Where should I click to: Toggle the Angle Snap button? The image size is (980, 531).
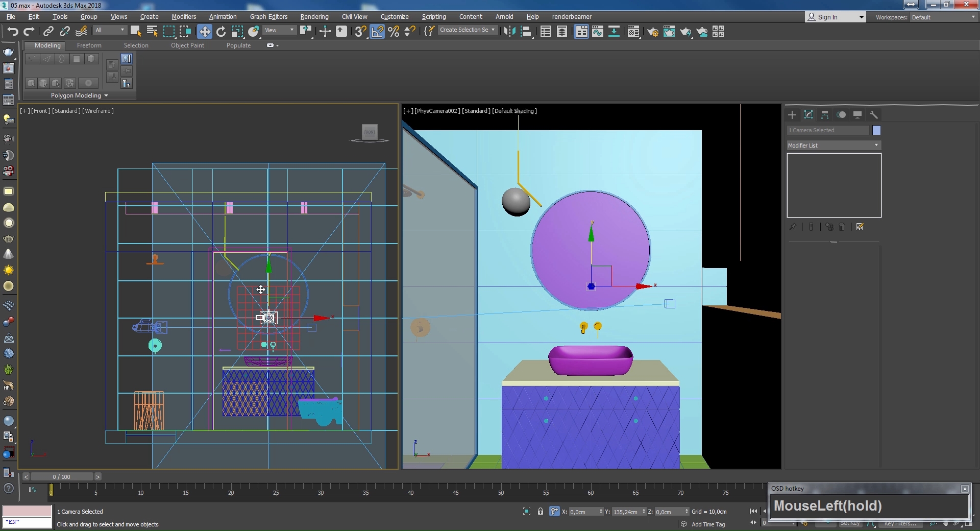(x=377, y=32)
